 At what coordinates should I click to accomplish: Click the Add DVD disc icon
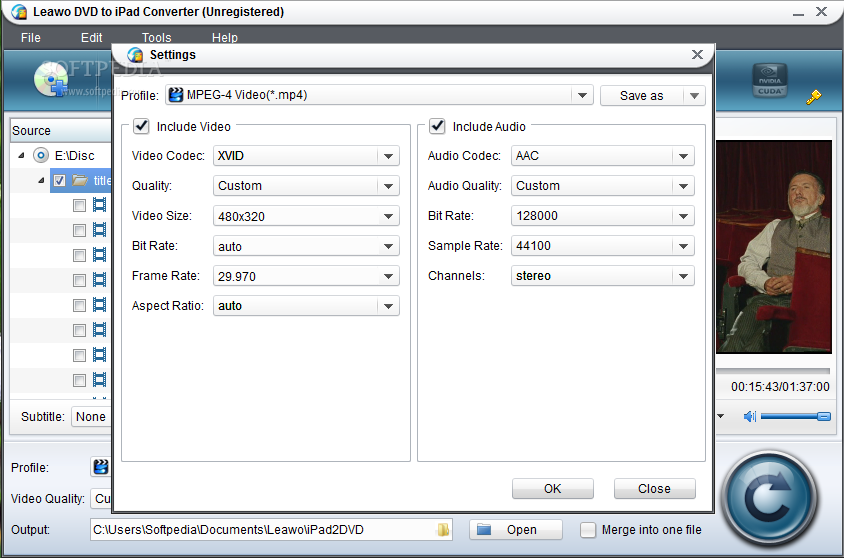click(50, 81)
